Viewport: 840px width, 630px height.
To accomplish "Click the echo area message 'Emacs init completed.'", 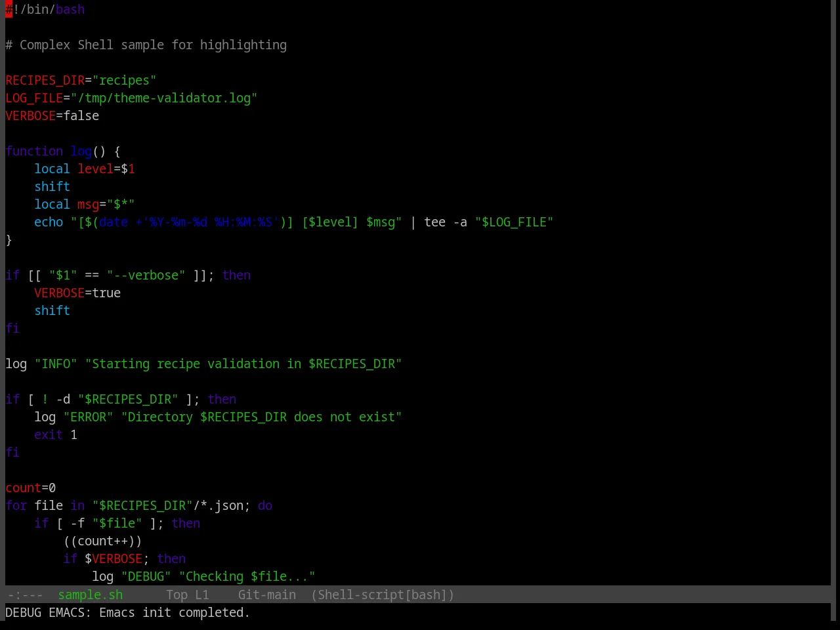I will [175, 612].
